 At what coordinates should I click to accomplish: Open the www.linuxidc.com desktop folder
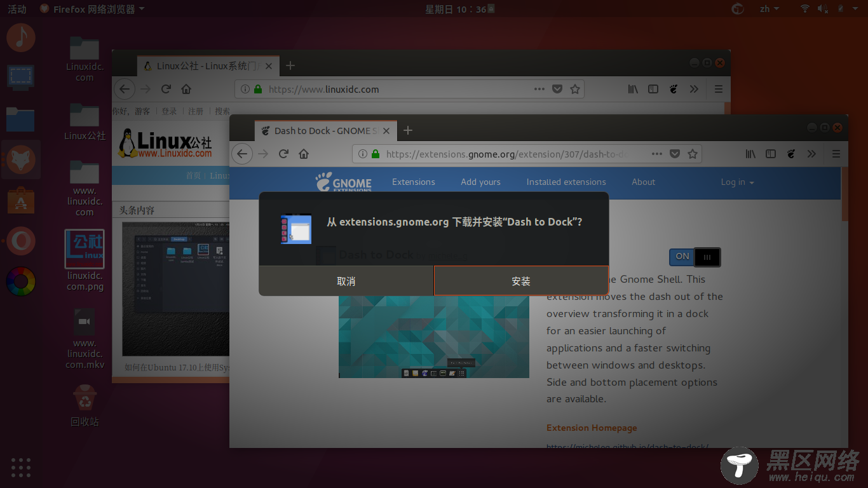(85, 188)
